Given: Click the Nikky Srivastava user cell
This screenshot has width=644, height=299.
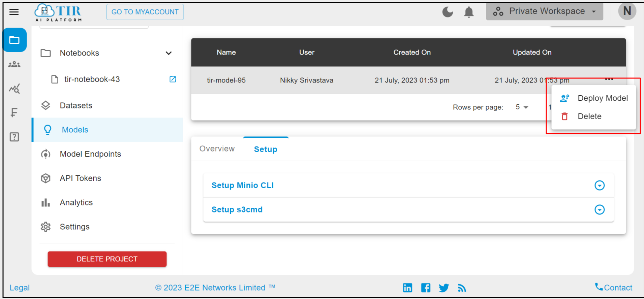Looking at the screenshot, I should (x=307, y=80).
